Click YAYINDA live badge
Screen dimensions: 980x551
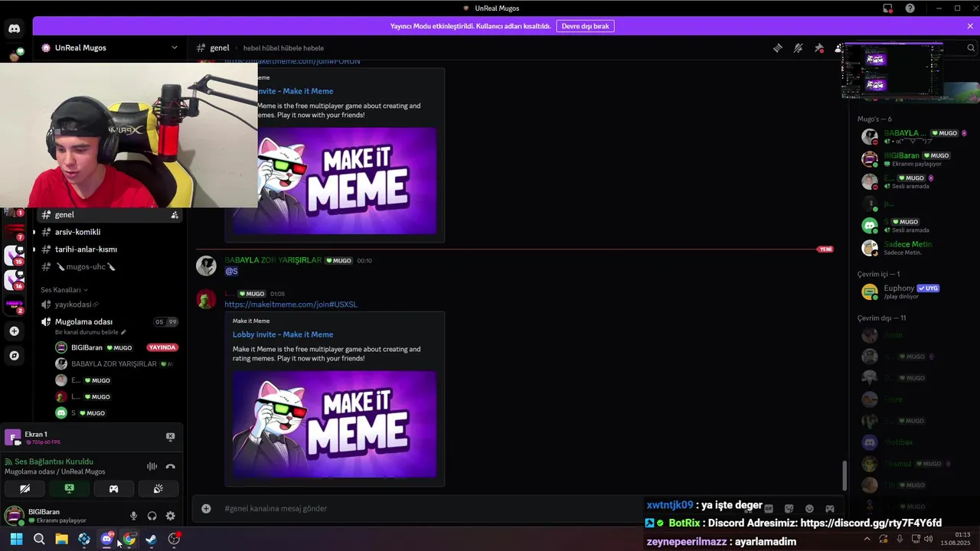tap(162, 347)
